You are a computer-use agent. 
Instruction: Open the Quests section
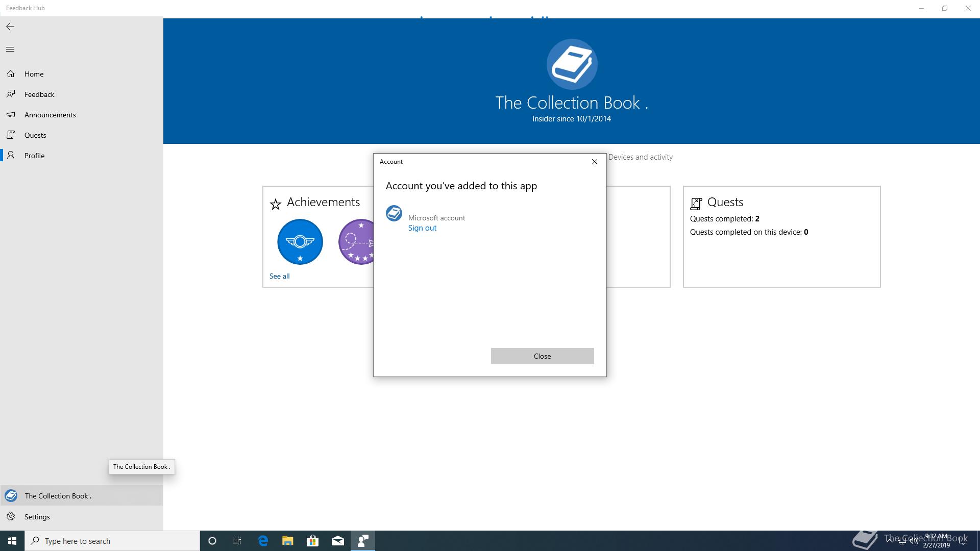[82, 135]
